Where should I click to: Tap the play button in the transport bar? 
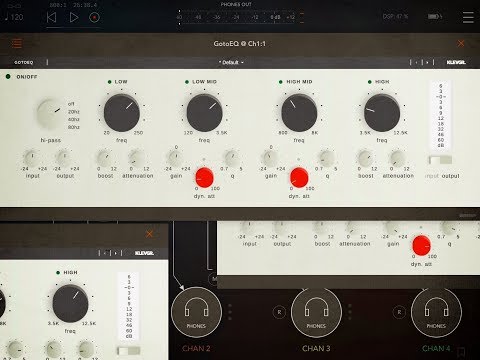coord(74,17)
